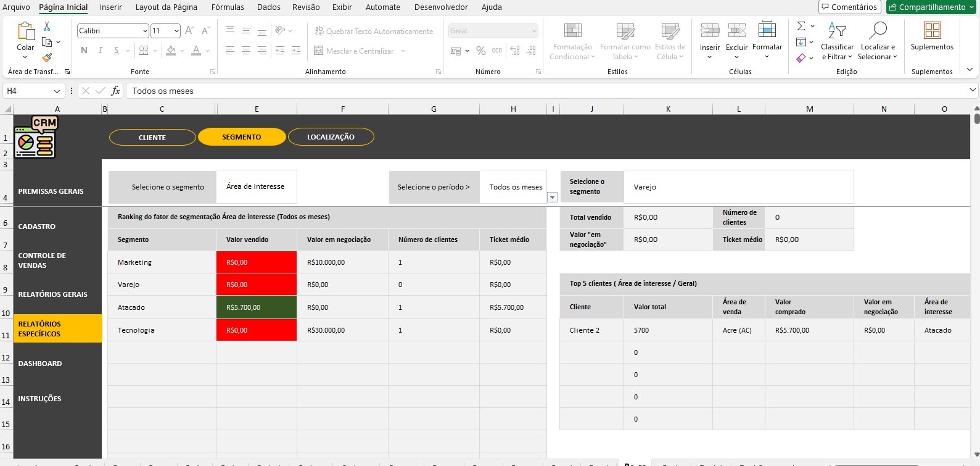Viewport: 980px width, 466px height.
Task: Toggle underline formatting (S)
Action: pos(116,51)
